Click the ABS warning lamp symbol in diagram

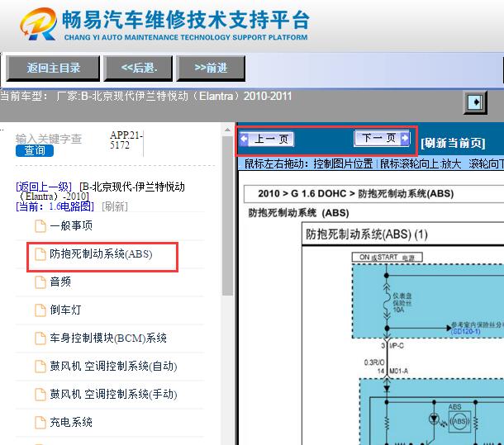459,421
